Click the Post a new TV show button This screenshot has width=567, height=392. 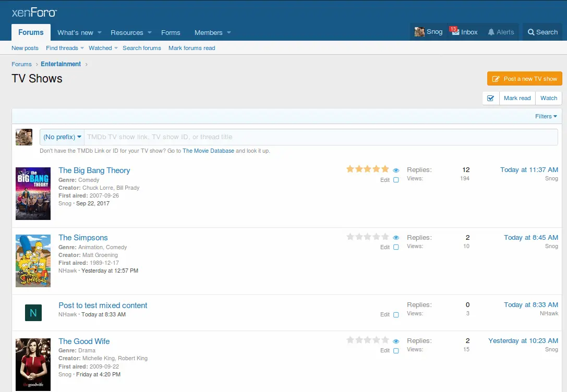524,79
